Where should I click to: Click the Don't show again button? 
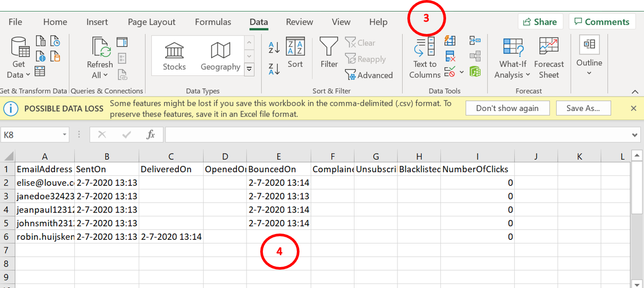[507, 108]
